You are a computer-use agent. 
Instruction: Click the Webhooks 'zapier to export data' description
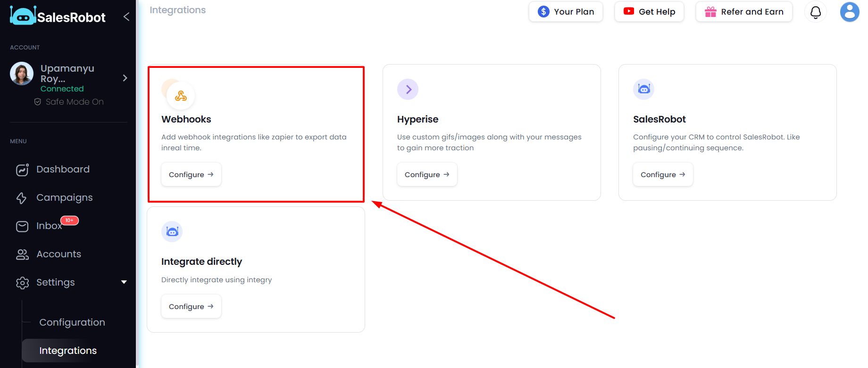click(254, 142)
